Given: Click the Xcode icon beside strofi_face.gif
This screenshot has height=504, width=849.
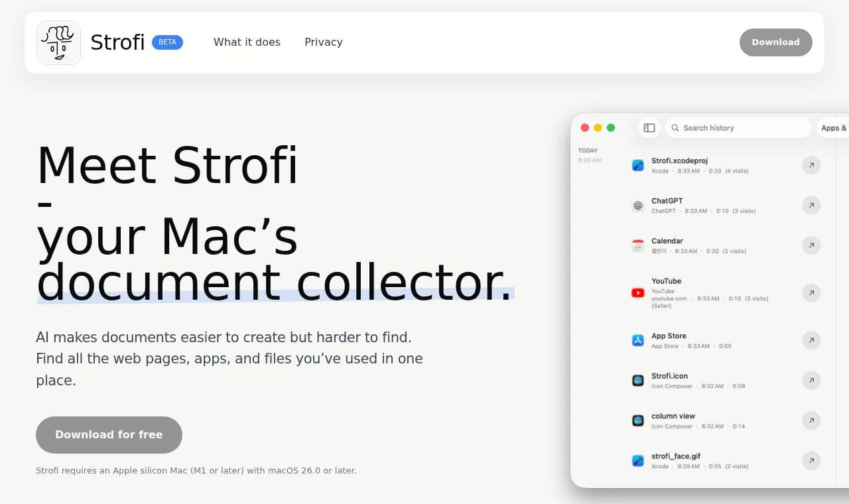Looking at the screenshot, I should click(x=638, y=460).
